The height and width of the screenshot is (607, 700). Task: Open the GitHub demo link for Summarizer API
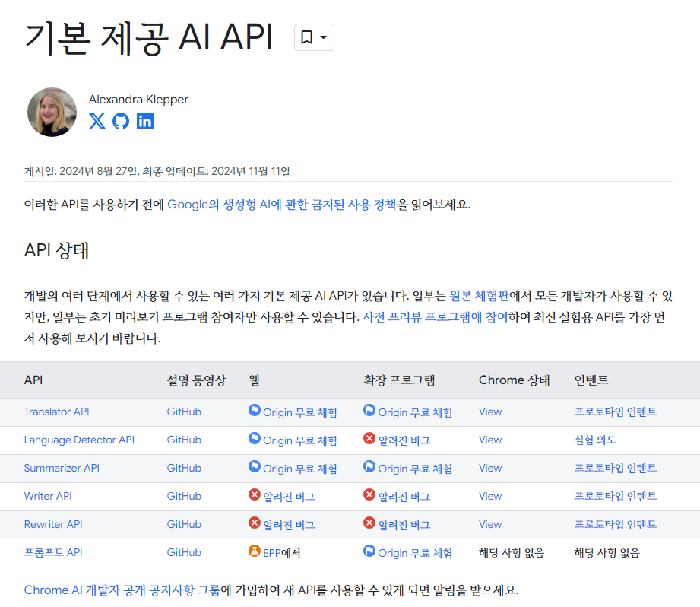[184, 468]
